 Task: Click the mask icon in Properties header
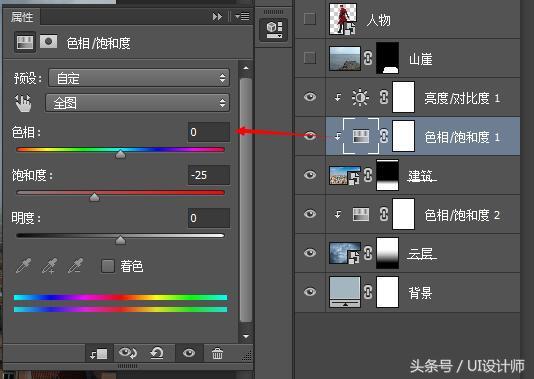(49, 42)
